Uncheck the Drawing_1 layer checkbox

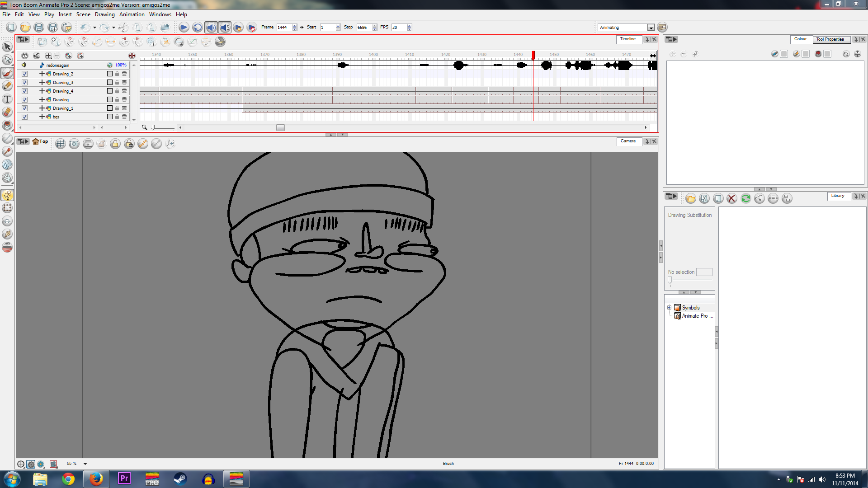click(24, 108)
